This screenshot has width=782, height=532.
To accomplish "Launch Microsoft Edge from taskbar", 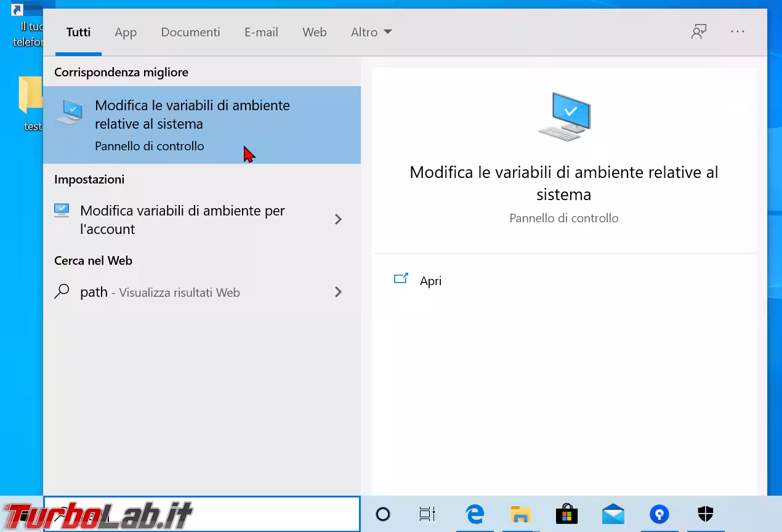I will click(x=475, y=514).
